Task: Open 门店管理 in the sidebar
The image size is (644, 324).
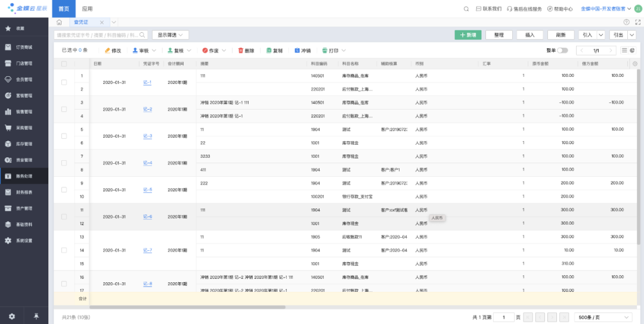Action: 24,64
